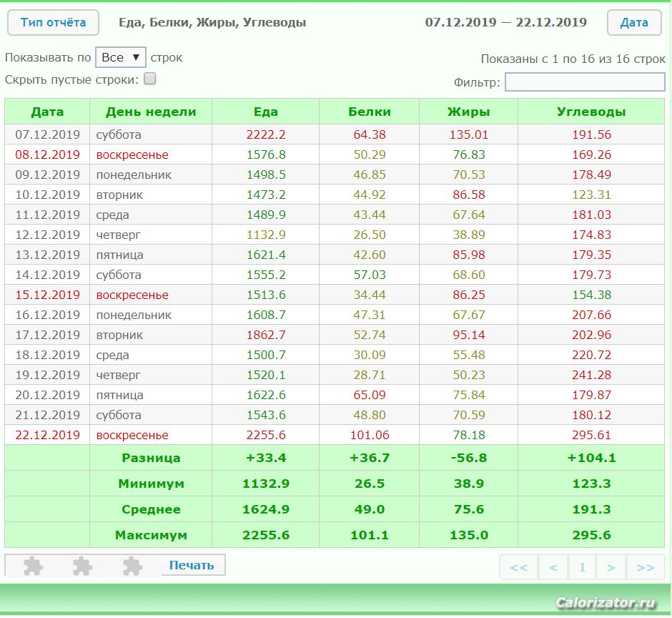Viewport: 672px width, 618px height.
Task: Select the Углеводы value '154.38'
Action: click(x=591, y=295)
